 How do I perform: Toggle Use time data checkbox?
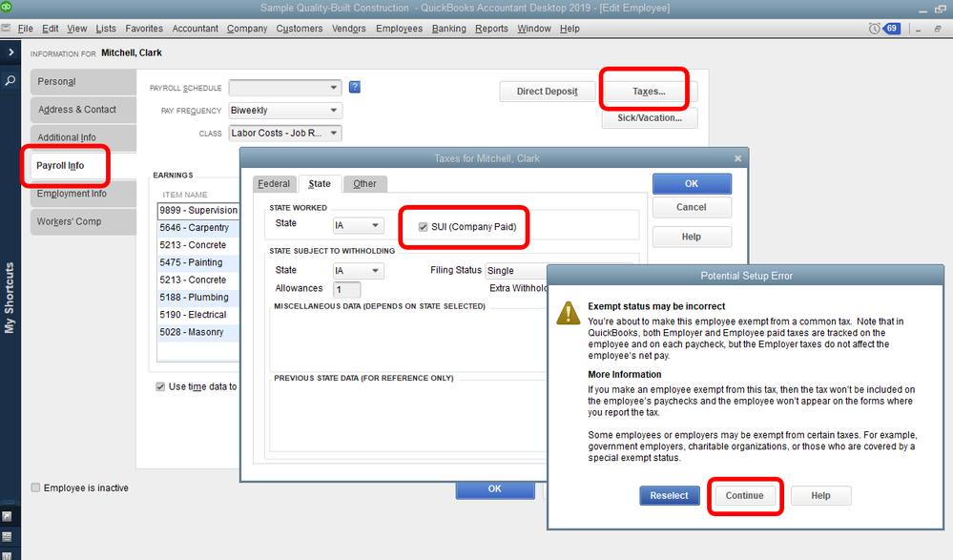click(160, 386)
